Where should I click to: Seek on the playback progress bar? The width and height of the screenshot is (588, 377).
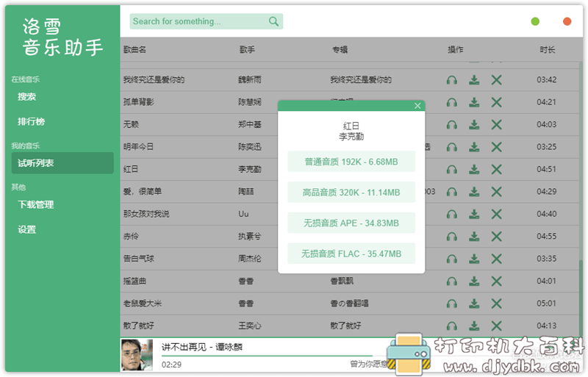coord(267,355)
